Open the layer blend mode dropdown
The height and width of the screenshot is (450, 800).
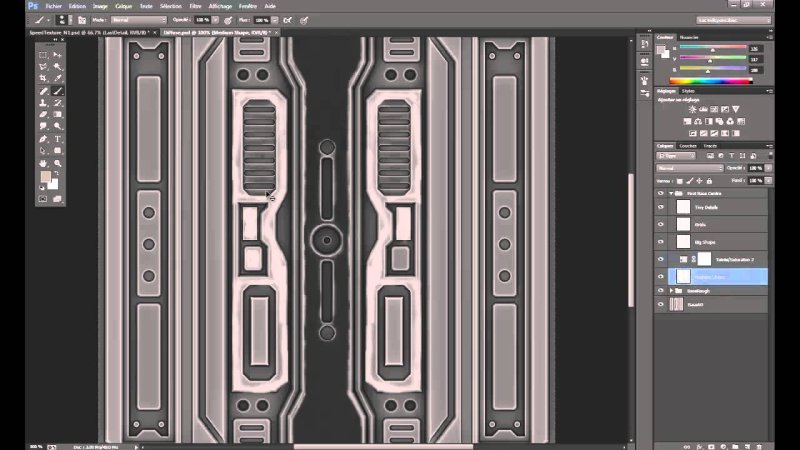(x=690, y=168)
